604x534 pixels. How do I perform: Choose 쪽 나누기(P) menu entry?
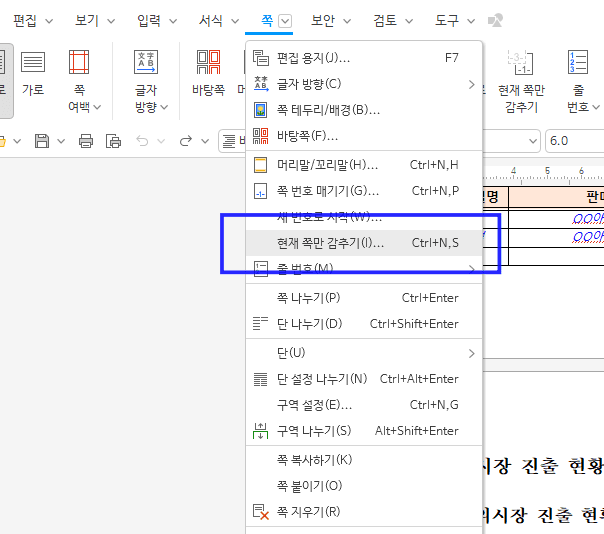tap(364, 298)
